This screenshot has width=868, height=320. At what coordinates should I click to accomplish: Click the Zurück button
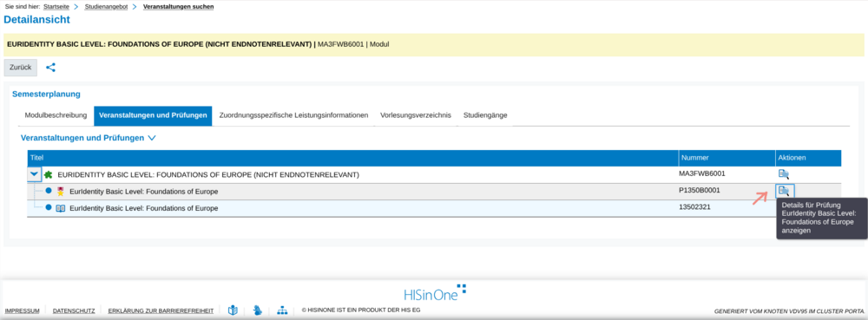(x=21, y=68)
